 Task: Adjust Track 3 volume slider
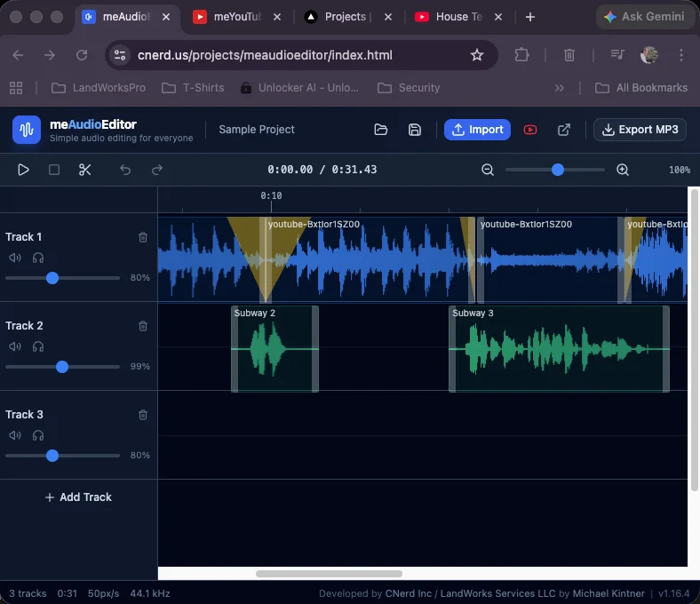pos(62,456)
